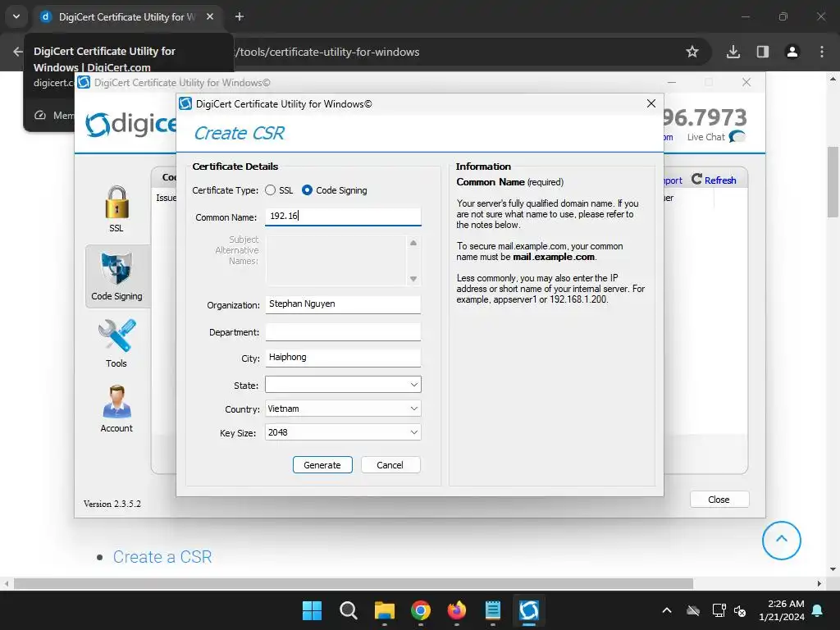Change the Key Size dropdown 2048

coord(343,432)
